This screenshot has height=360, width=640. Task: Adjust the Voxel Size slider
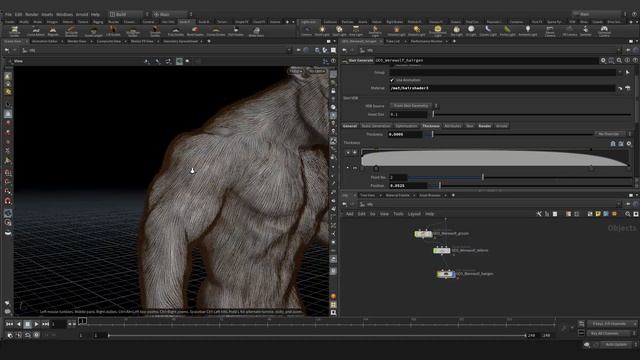coord(532,115)
